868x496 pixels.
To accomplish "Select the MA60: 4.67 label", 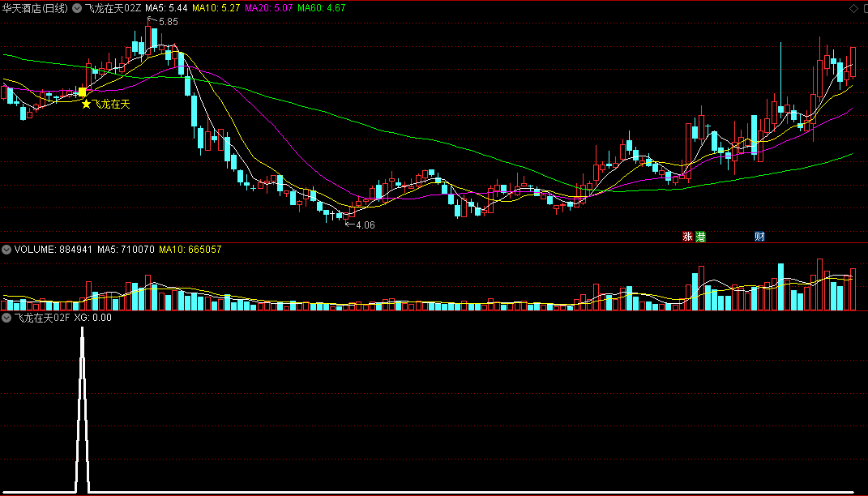I will click(x=321, y=8).
